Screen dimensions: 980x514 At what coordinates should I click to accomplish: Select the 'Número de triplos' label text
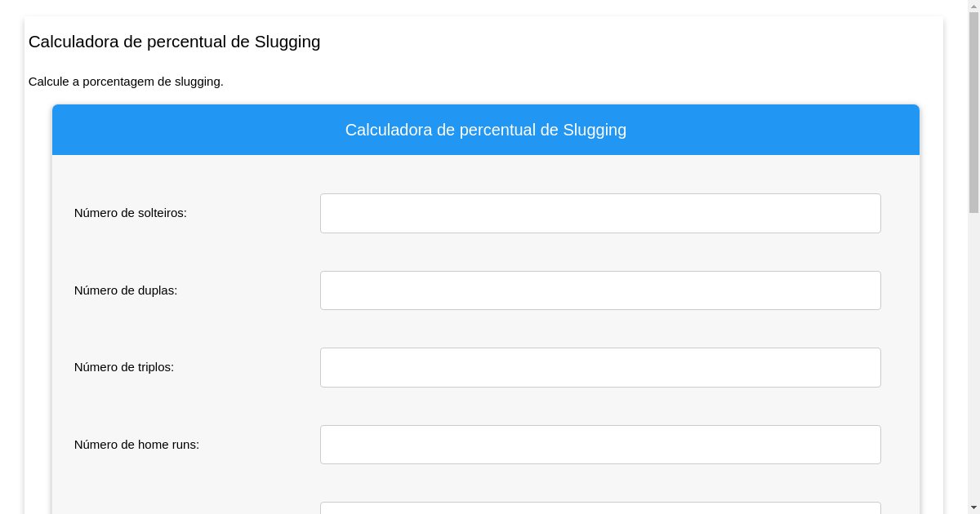(x=124, y=367)
